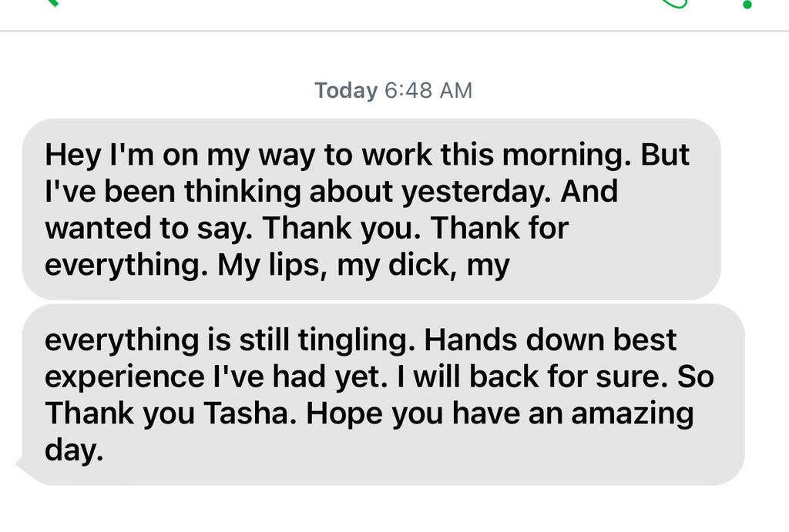Tap the Today 6:48 AM timestamp
Viewport: 789px width, 532px height.
tap(394, 91)
